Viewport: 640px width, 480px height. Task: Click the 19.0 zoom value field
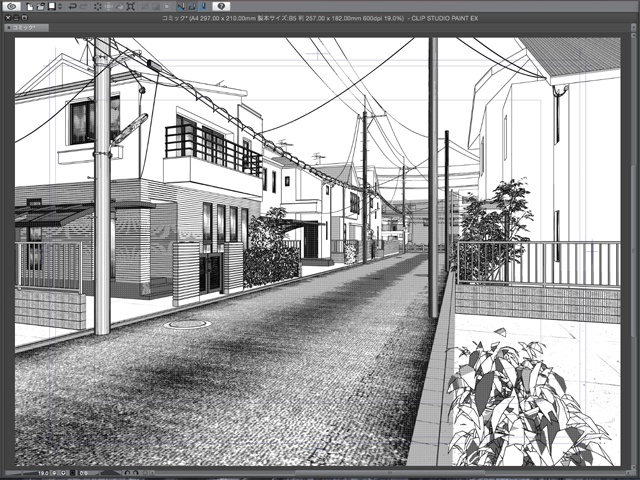point(43,473)
